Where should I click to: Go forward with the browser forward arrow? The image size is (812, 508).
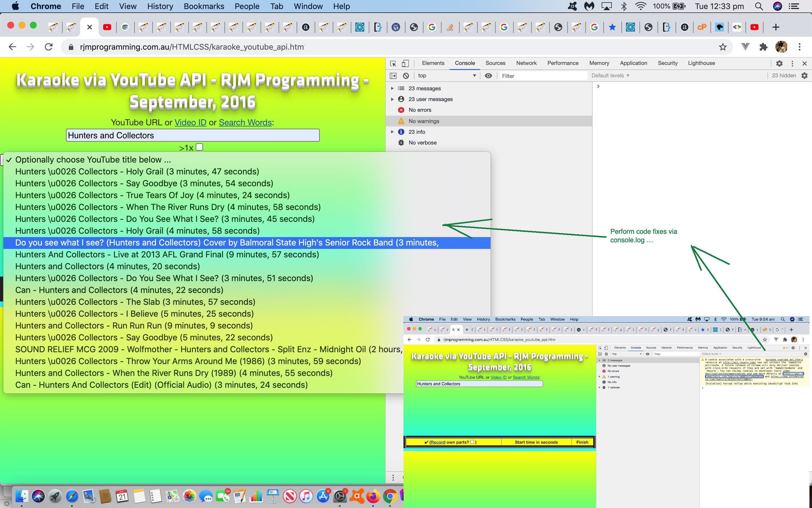coord(30,47)
